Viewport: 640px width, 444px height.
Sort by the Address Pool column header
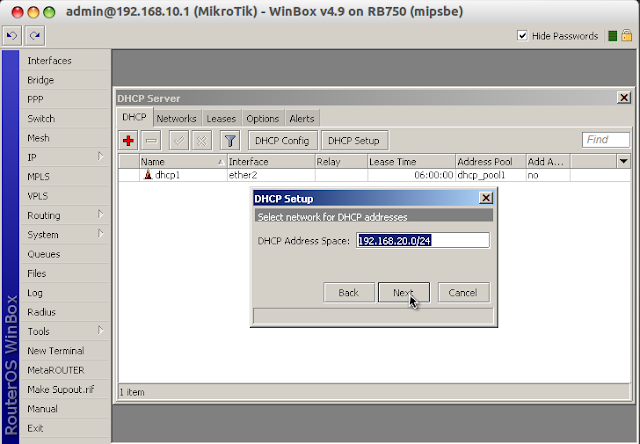tap(491, 162)
